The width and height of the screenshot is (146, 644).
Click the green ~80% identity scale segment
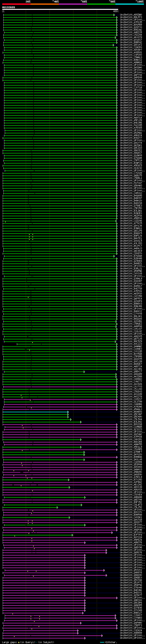pos(101,4)
